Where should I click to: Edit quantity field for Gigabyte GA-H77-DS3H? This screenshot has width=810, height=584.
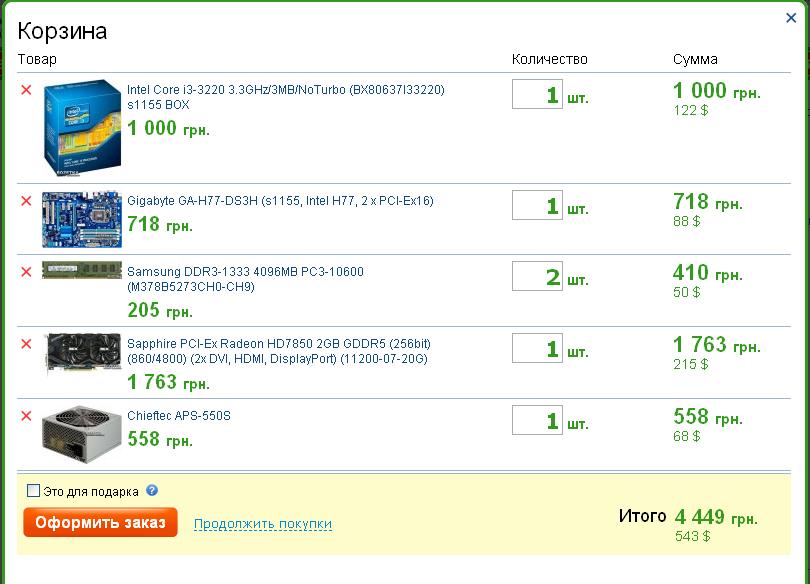point(537,205)
